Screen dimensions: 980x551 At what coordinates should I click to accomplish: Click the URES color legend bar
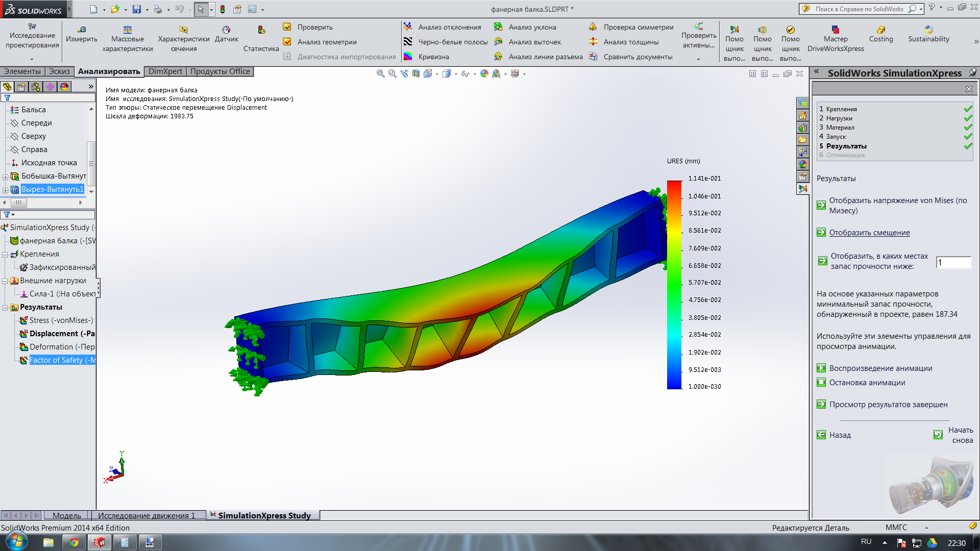pyautogui.click(x=674, y=285)
